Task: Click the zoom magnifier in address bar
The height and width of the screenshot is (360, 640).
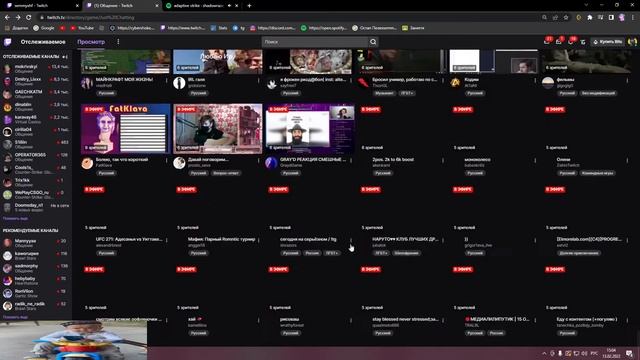Action: [x=544, y=18]
